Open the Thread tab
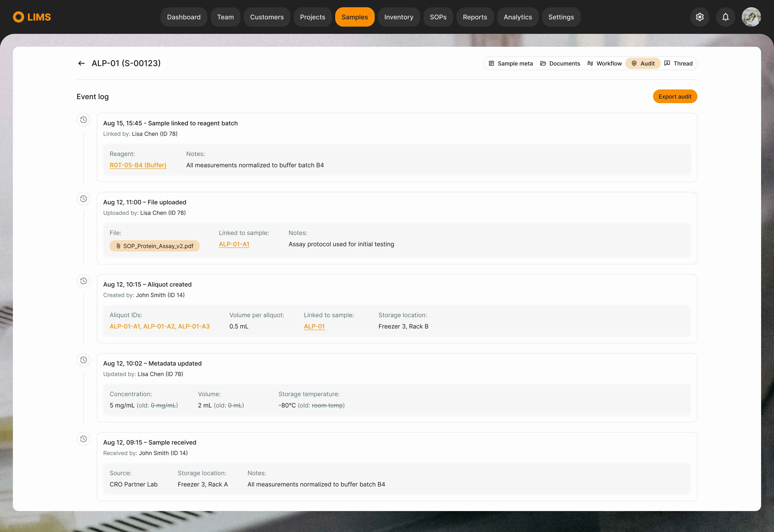 pos(678,63)
